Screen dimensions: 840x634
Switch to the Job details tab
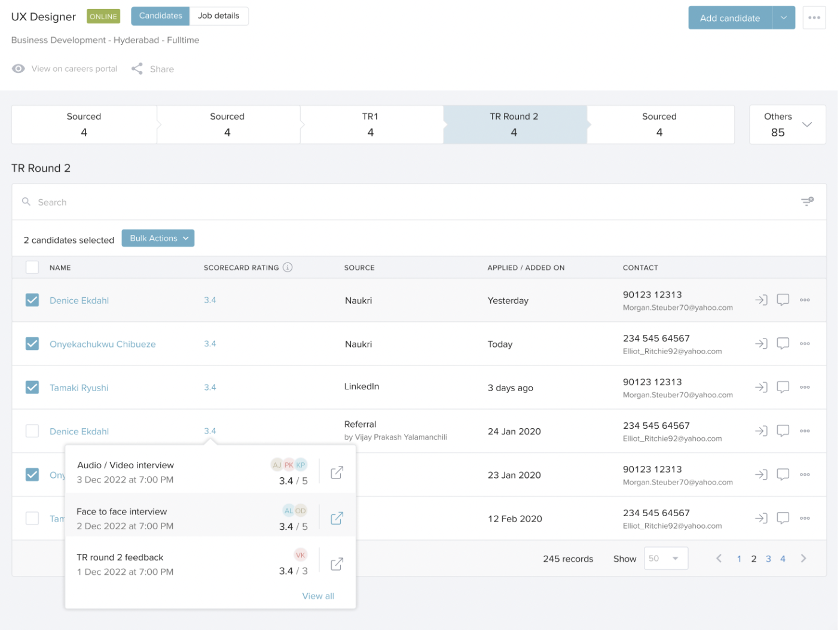tap(219, 16)
